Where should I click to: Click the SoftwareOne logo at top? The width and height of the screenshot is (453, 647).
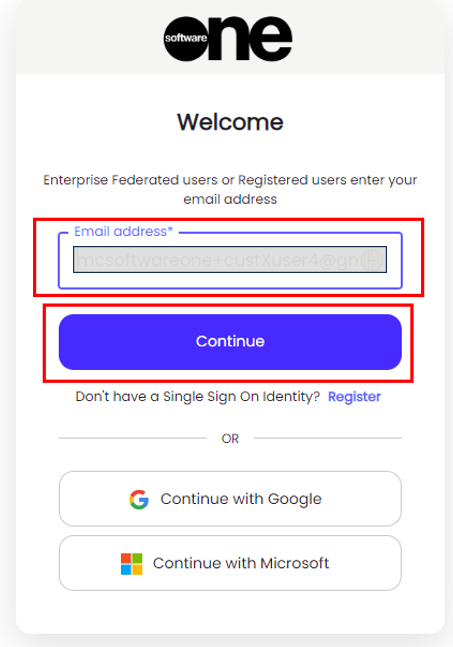(x=228, y=38)
